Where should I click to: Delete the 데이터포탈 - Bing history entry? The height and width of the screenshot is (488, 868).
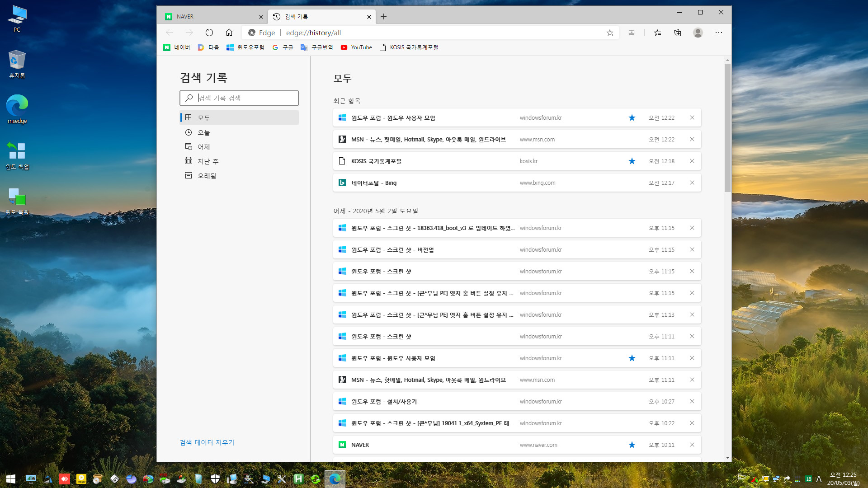coord(692,183)
